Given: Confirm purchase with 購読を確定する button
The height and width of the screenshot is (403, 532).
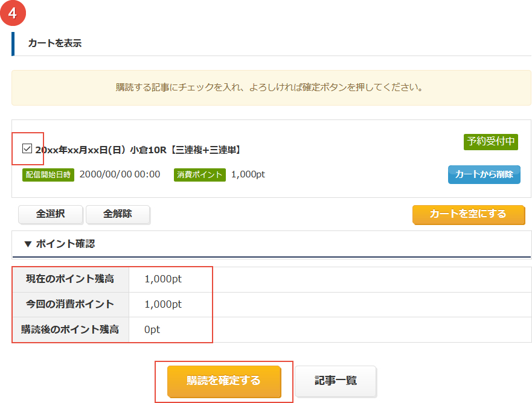Looking at the screenshot, I should click(223, 381).
